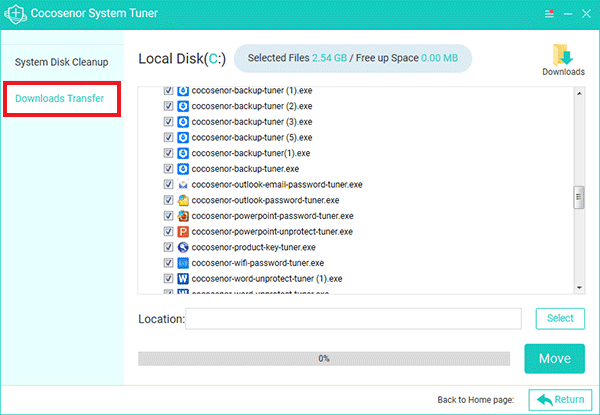
Task: Select file name cocosenor-powerpoint-unprotect-tuner.exe
Action: 272,231
